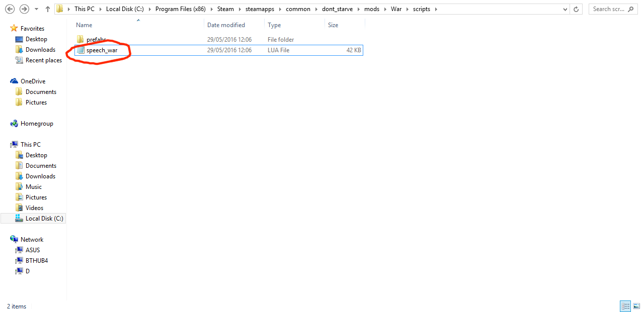Open the address bar history dropdown
The image size is (644, 312).
click(x=566, y=9)
